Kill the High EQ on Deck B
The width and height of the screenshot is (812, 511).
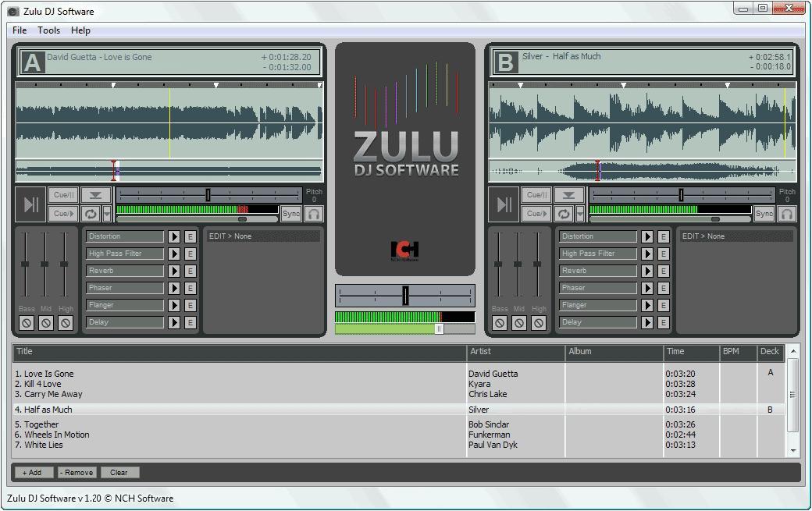click(540, 322)
